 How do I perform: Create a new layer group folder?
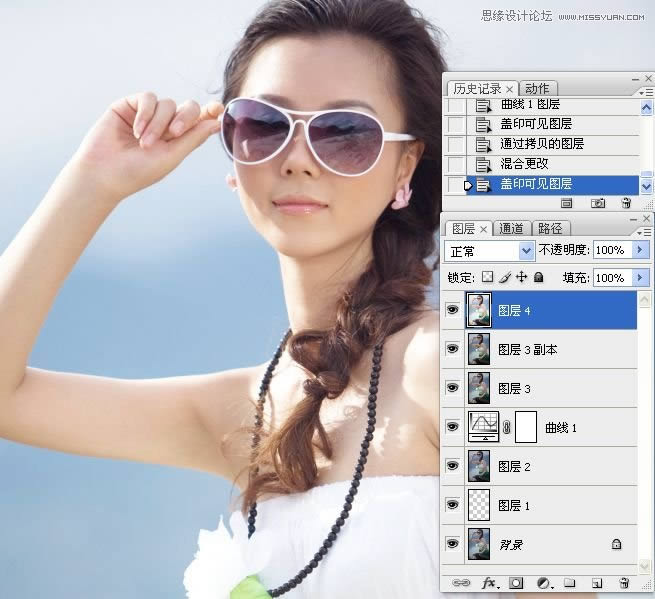point(569,582)
